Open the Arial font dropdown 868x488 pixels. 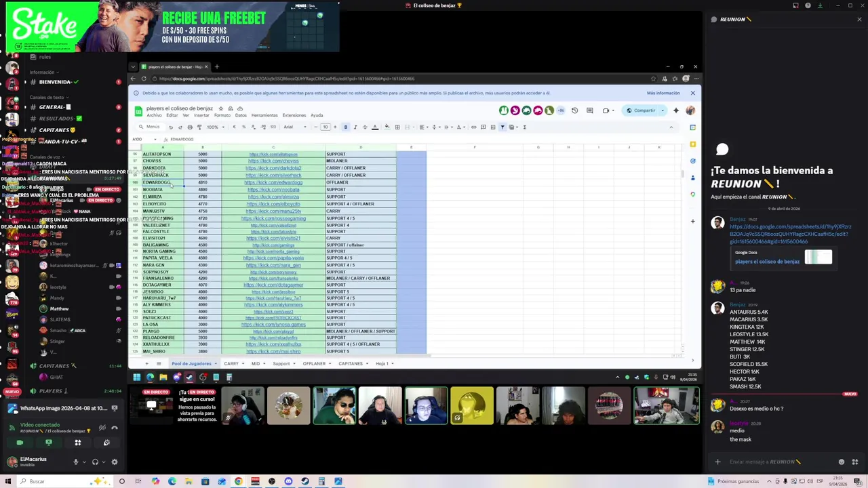point(294,127)
